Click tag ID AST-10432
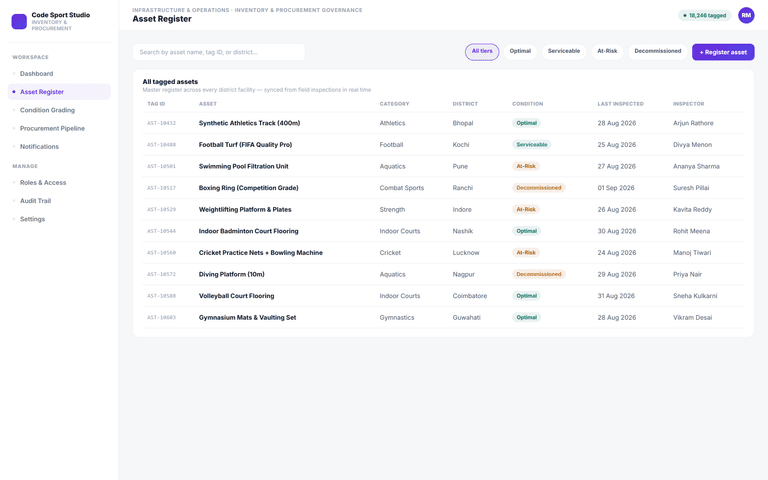This screenshot has height=480, width=768. pos(162,123)
